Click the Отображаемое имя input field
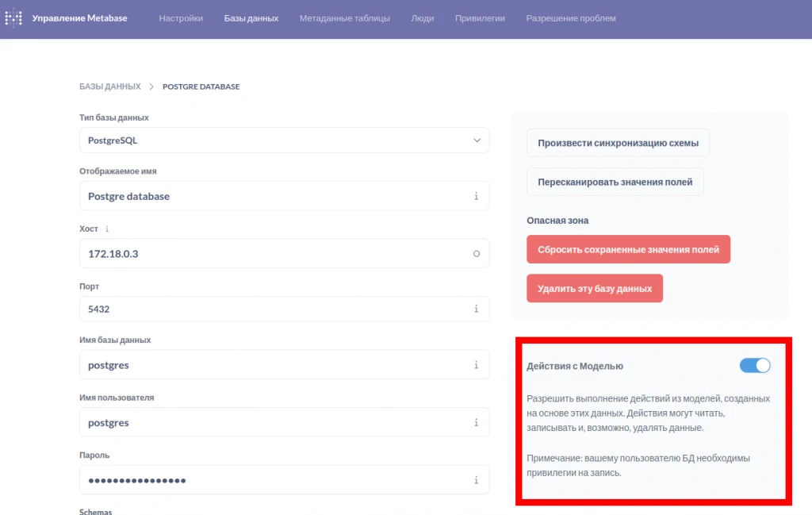The height and width of the screenshot is (515, 812). point(285,196)
